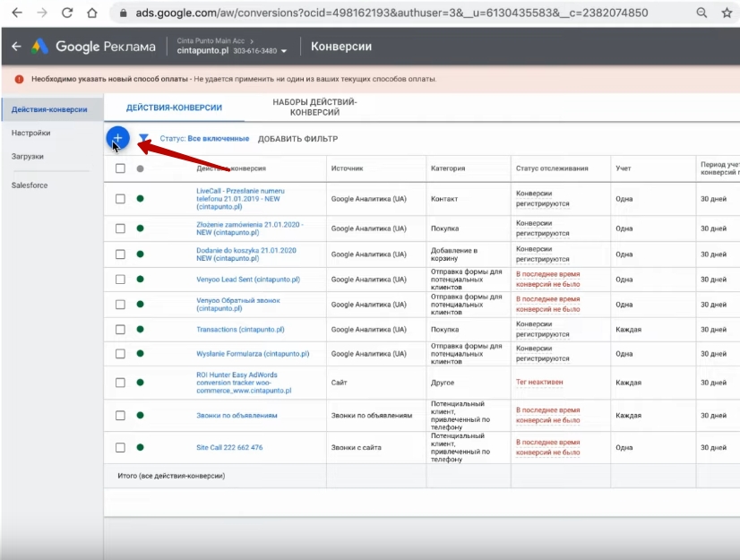Click the red payment alert icon

(x=19, y=80)
